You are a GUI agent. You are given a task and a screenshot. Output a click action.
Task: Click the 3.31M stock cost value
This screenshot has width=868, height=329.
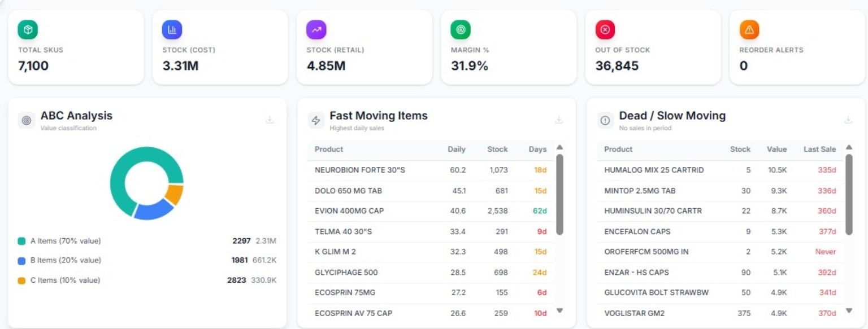point(180,66)
